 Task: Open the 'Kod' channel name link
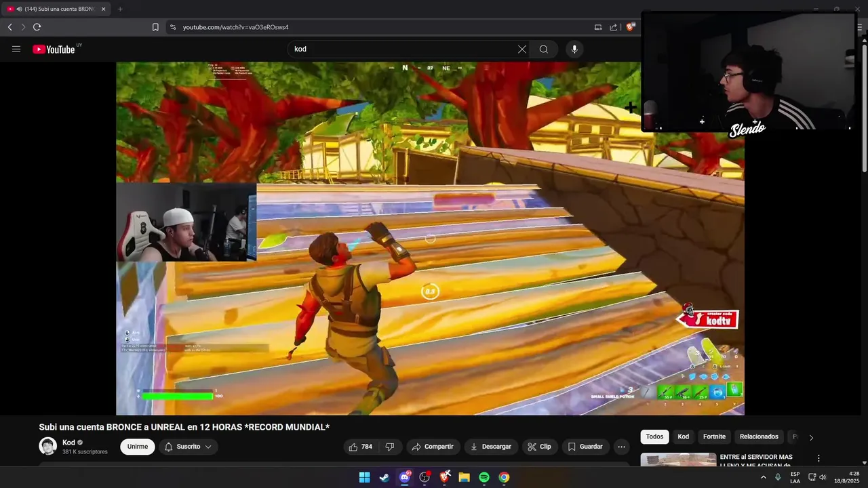(68, 443)
